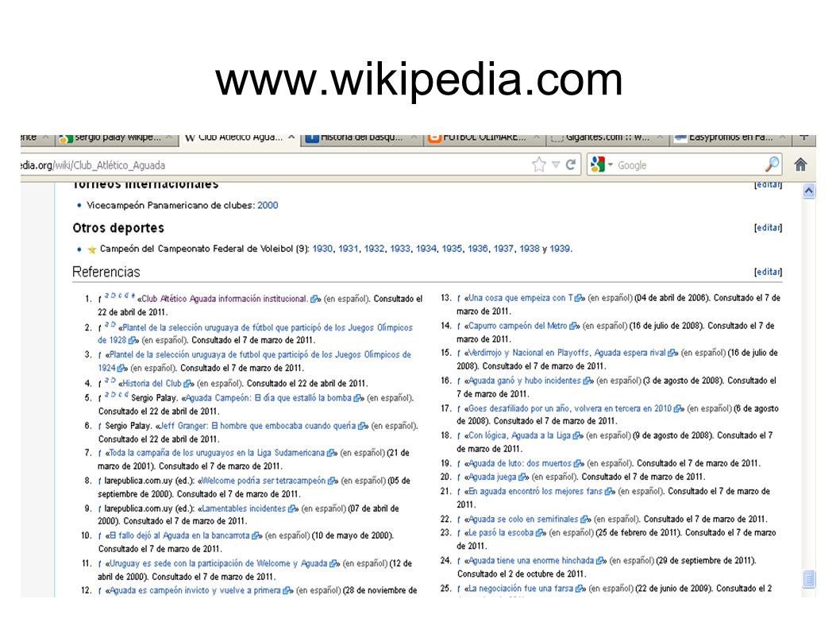The image size is (840, 630).
Task: Open 'El fallo dejó al Aguada en la bancarrota'
Action: click(179, 535)
